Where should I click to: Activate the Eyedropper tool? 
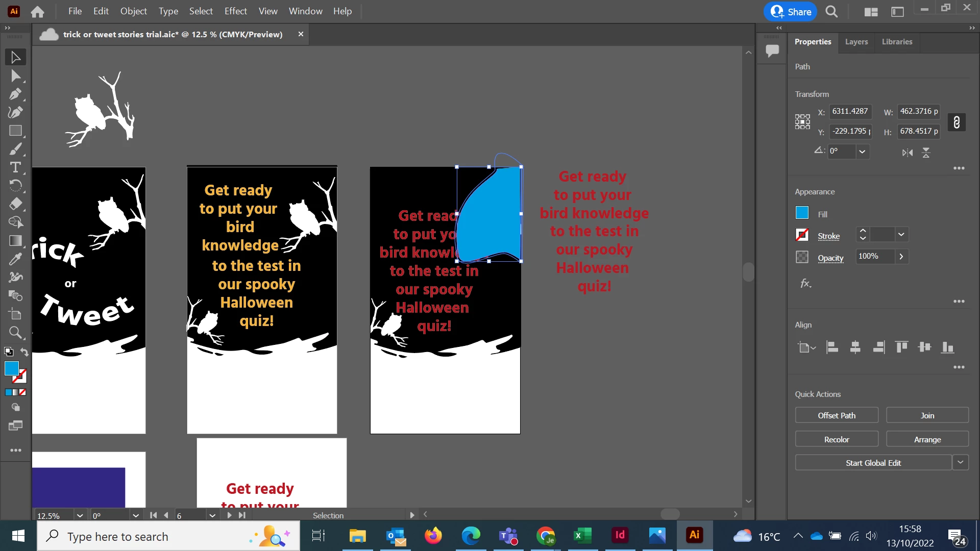(x=15, y=259)
